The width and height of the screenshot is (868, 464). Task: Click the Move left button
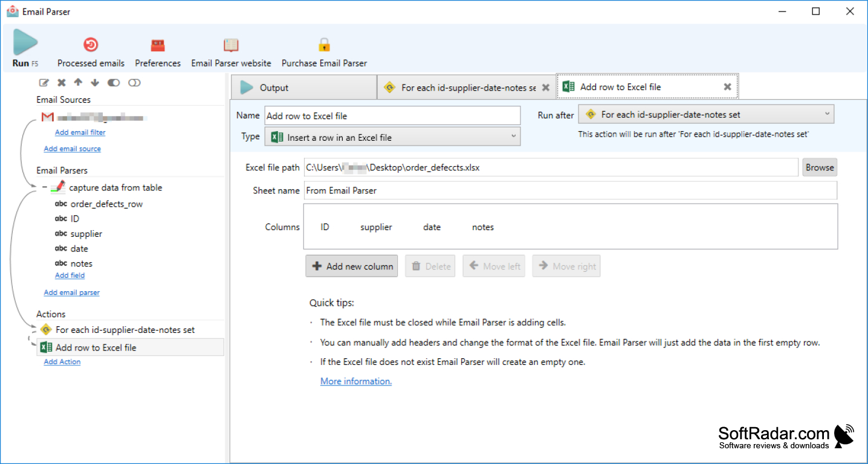tap(494, 266)
